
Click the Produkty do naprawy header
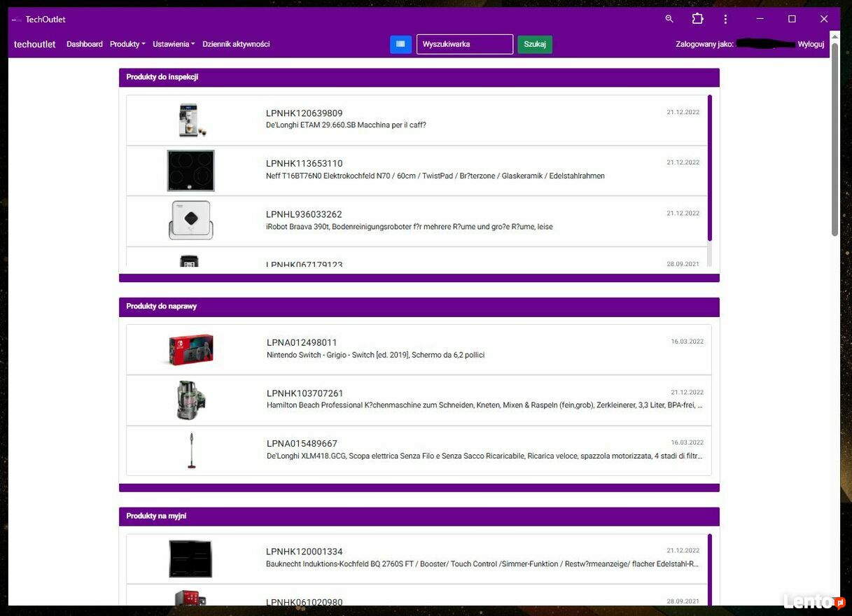point(419,307)
